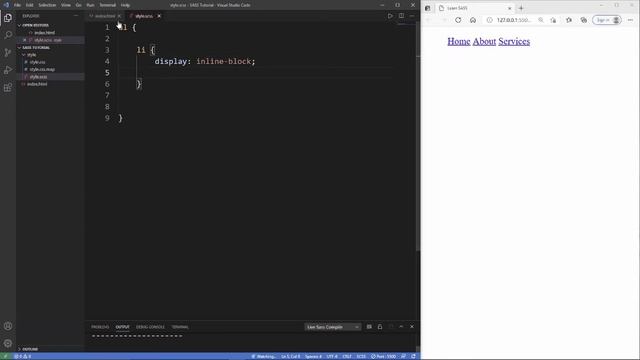Click the editor vertical scrollbar
The width and height of the screenshot is (640, 360).
click(x=418, y=135)
